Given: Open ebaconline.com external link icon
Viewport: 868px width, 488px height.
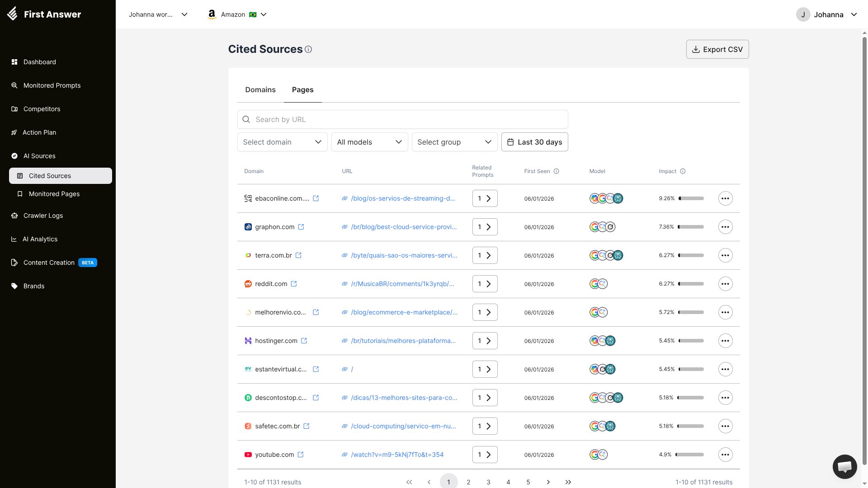Looking at the screenshot, I should click(x=316, y=198).
